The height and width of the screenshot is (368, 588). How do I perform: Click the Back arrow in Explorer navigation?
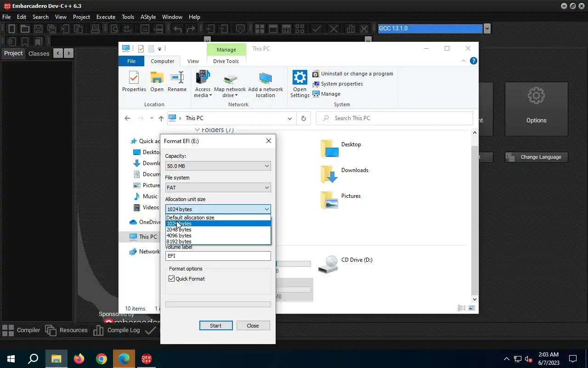coord(127,118)
